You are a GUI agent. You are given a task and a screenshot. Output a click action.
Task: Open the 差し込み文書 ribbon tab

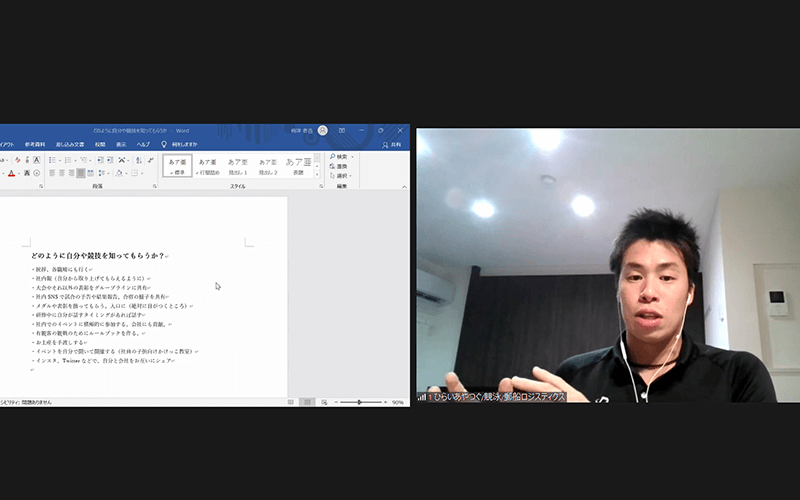[x=70, y=144]
